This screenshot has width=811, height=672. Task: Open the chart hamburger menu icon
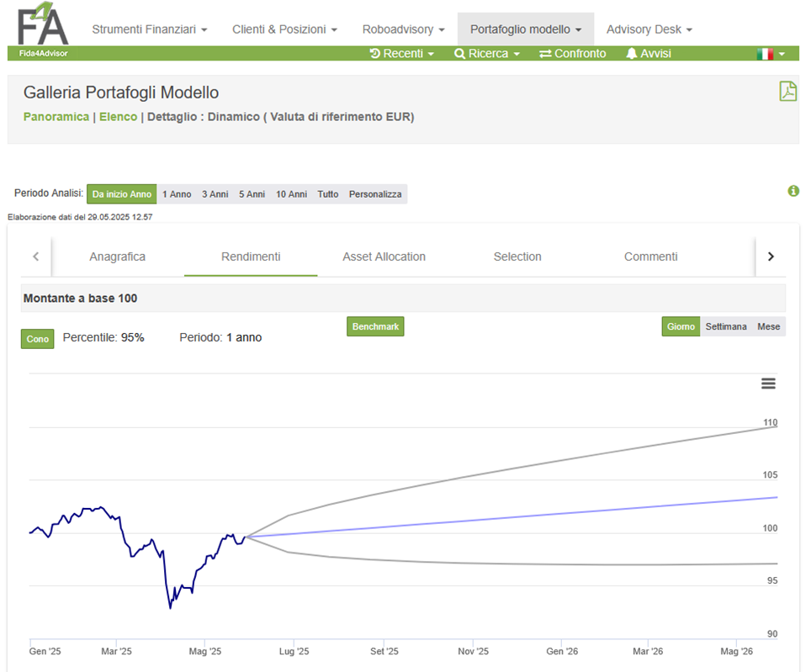768,384
